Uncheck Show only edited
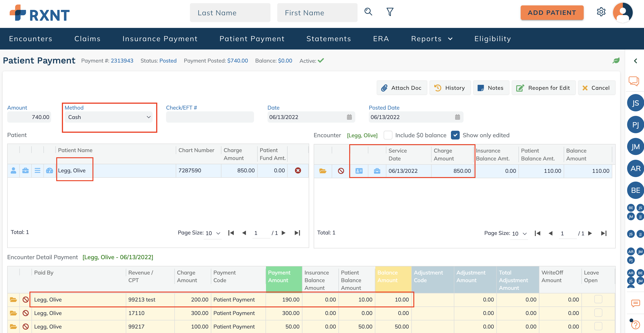Viewport: 644px width, 333px height. [455, 135]
